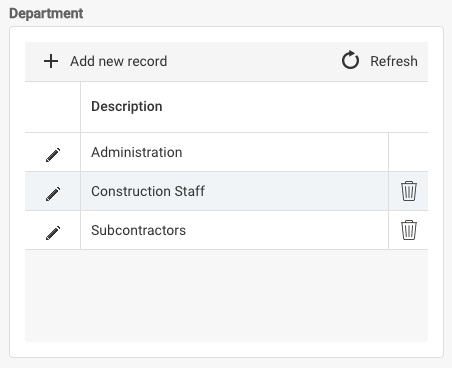Click the circular Refresh arrow icon
The height and width of the screenshot is (368, 452).
[350, 60]
